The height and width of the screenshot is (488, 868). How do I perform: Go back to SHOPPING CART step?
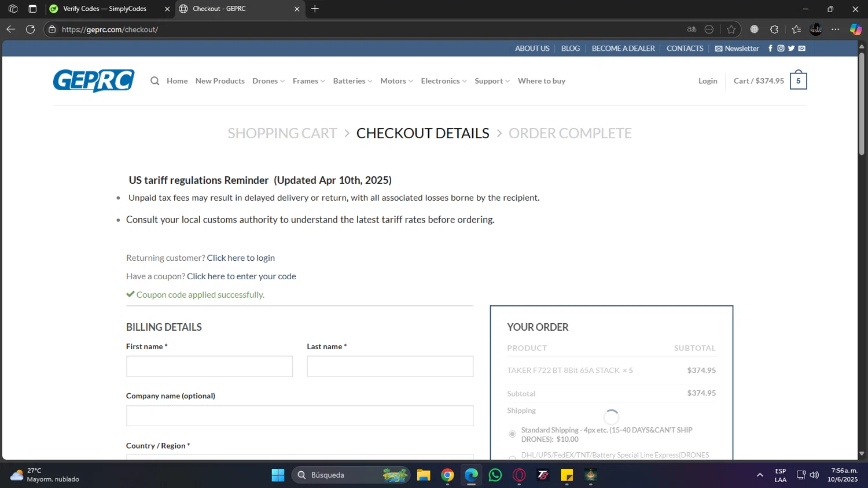pos(282,133)
